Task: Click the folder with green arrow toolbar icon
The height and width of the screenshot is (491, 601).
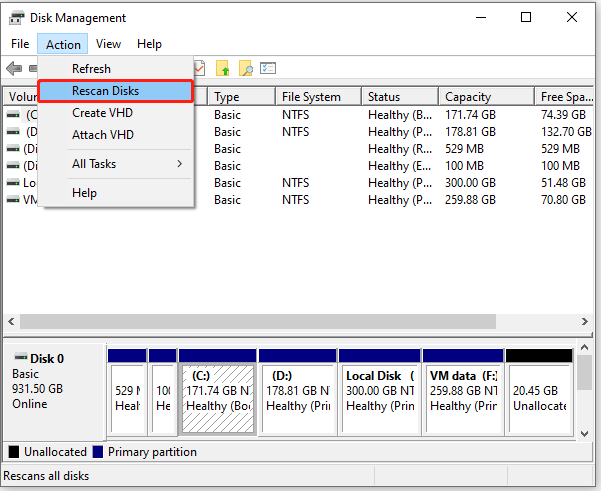Action: 222,68
